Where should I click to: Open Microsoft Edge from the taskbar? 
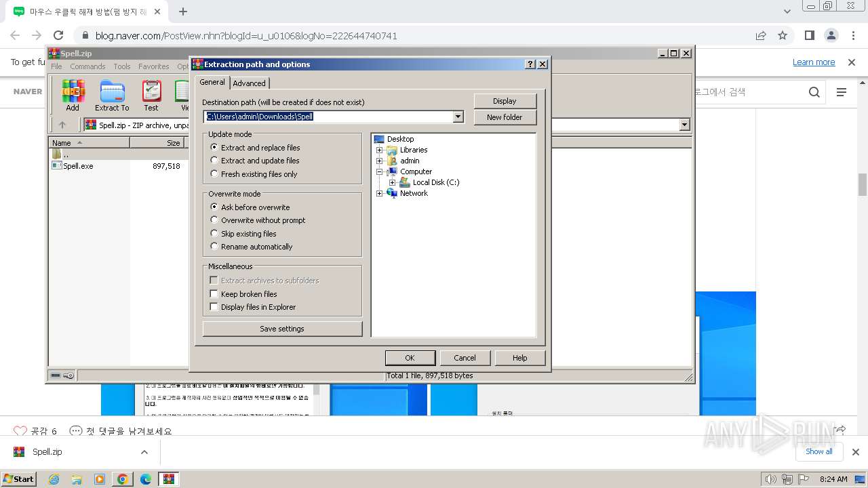pyautogui.click(x=146, y=479)
